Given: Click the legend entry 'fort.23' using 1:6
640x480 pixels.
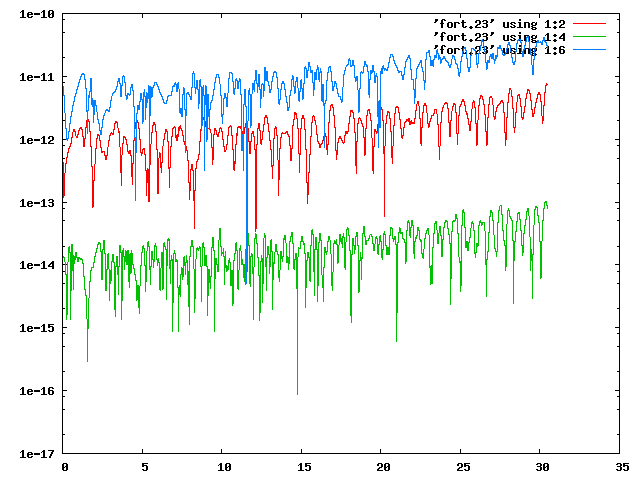Looking at the screenshot, I should pyautogui.click(x=500, y=50).
